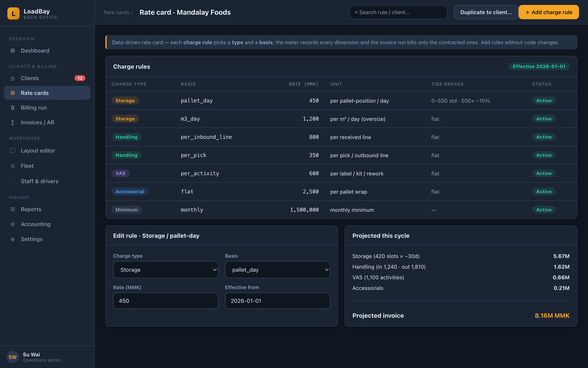588x368 pixels.
Task: Click Handling tag in per_inbound_line row
Action: 126,137
